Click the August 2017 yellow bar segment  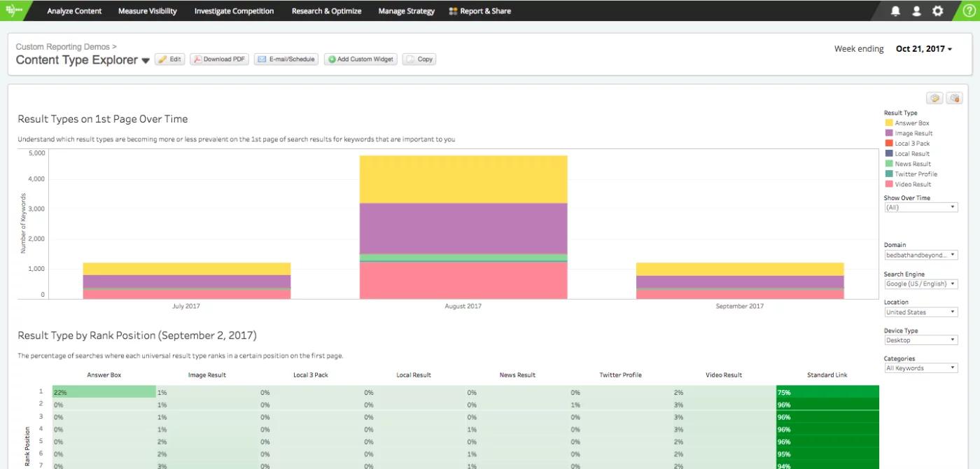click(x=463, y=179)
